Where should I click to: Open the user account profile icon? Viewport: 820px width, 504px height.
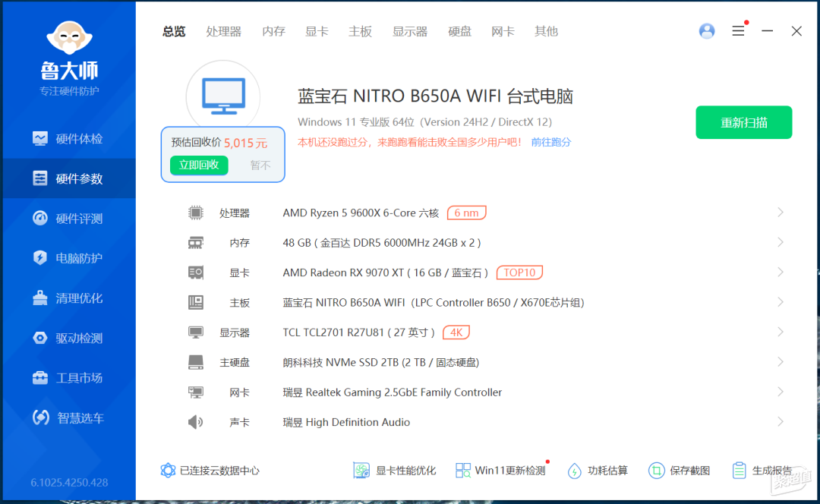[707, 31]
